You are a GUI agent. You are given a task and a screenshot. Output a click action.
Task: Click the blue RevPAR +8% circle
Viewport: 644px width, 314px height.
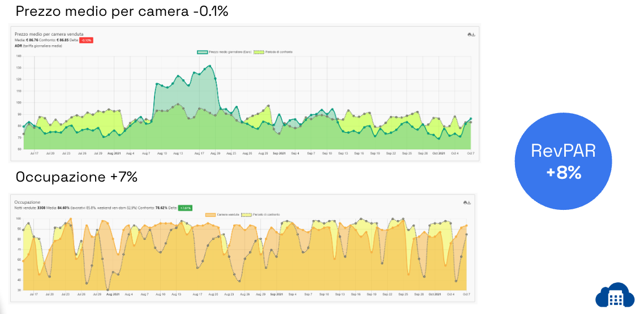(563, 161)
